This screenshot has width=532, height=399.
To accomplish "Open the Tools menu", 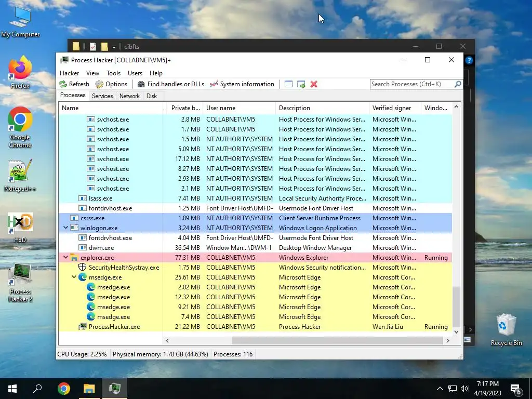I will 113,73.
